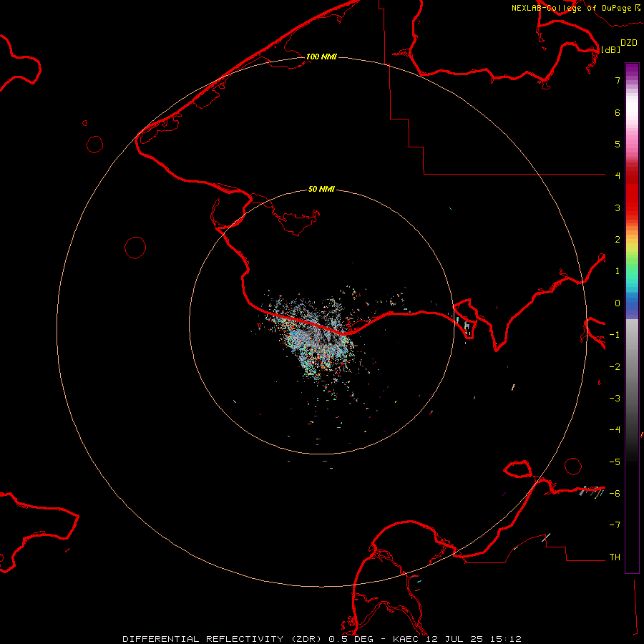This screenshot has width=644, height=644.
Task: Click the -7 dB value on scale
Action: [615, 525]
